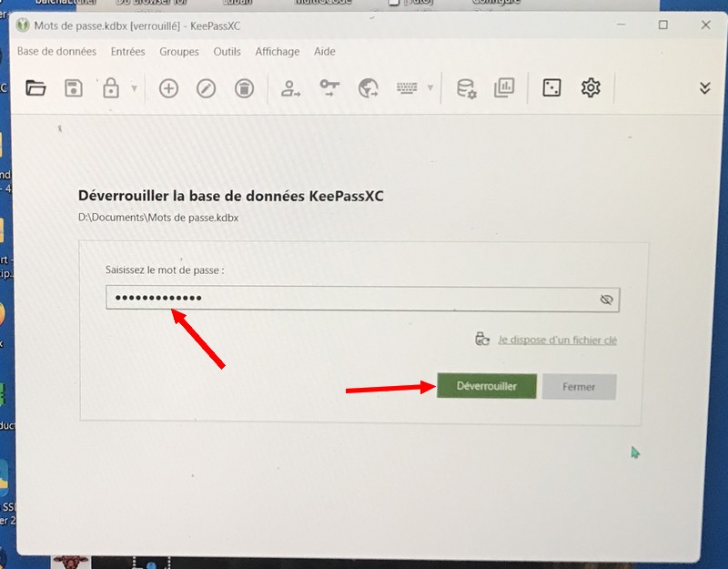The image size is (728, 569).
Task: Click the lock database padlock icon
Action: (x=111, y=88)
